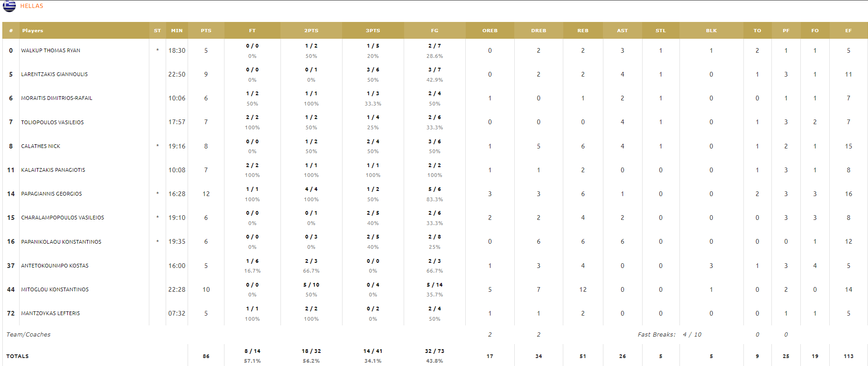Open ANTETOKOUNMPO KOSTAS player page
The width and height of the screenshot is (868, 366).
(55, 266)
